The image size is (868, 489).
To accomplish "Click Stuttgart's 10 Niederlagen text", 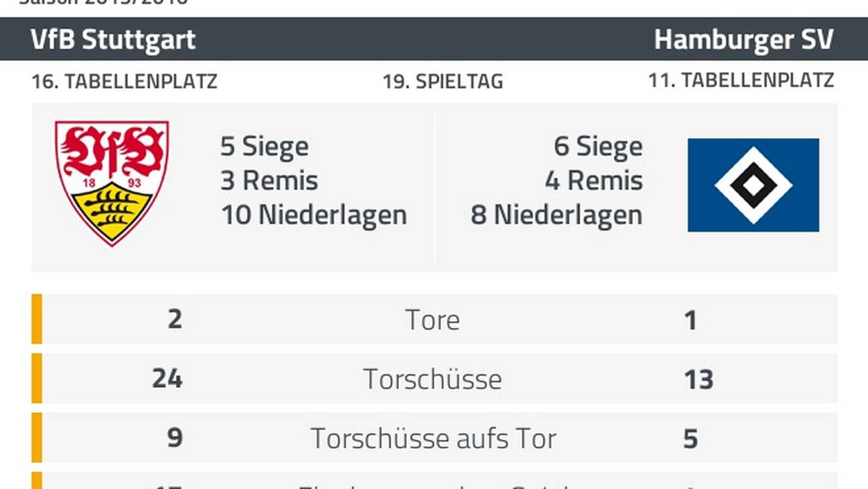I will coord(314,215).
